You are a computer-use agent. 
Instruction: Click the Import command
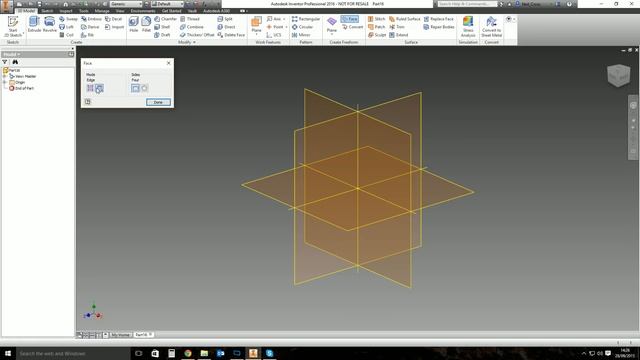tap(114, 27)
